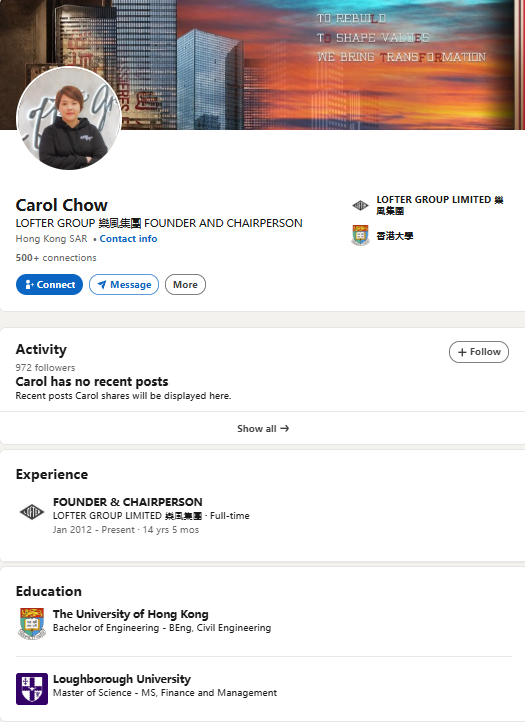Image resolution: width=525 pixels, height=722 pixels.
Task: Follow Carol with the Follow button
Action: pos(479,352)
